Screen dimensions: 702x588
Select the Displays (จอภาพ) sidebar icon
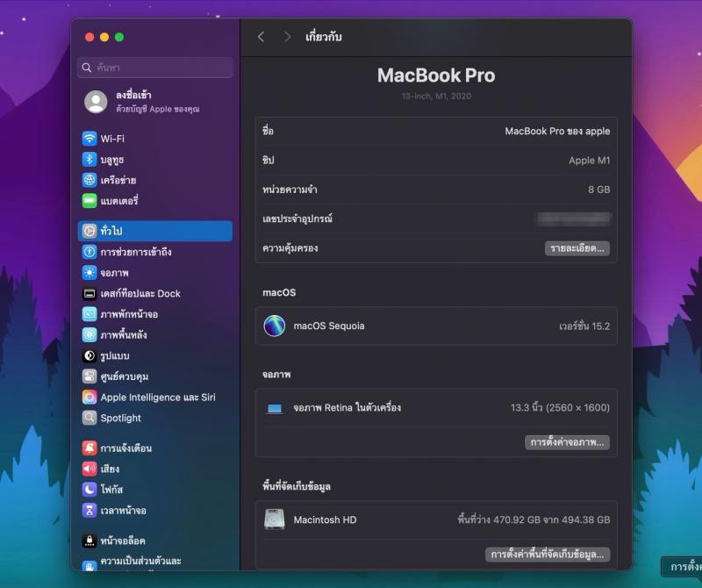tap(90, 272)
